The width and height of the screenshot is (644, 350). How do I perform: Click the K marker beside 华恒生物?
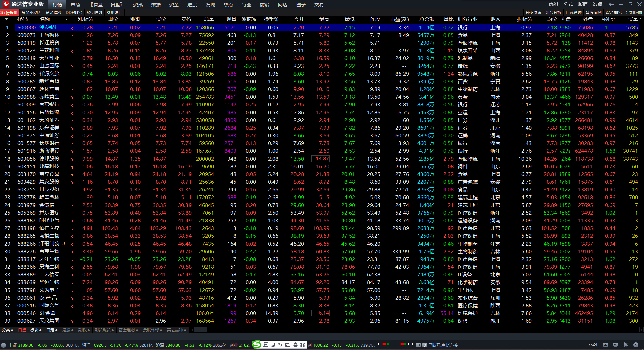(x=72, y=283)
